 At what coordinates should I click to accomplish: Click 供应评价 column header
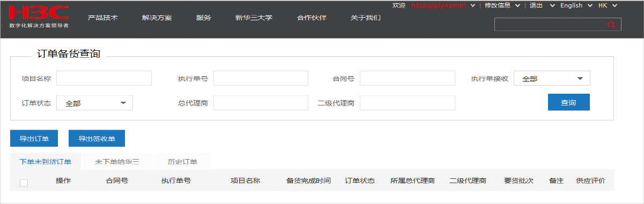coord(590,180)
